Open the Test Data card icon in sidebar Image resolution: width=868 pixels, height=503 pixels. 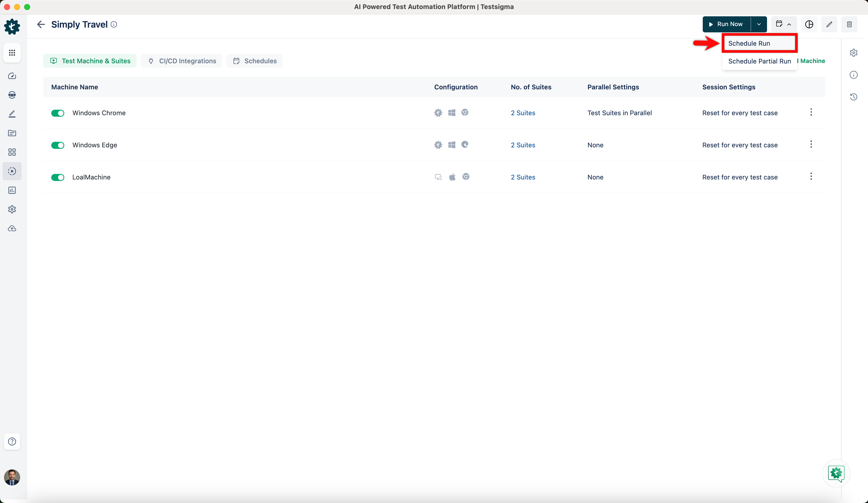click(12, 133)
